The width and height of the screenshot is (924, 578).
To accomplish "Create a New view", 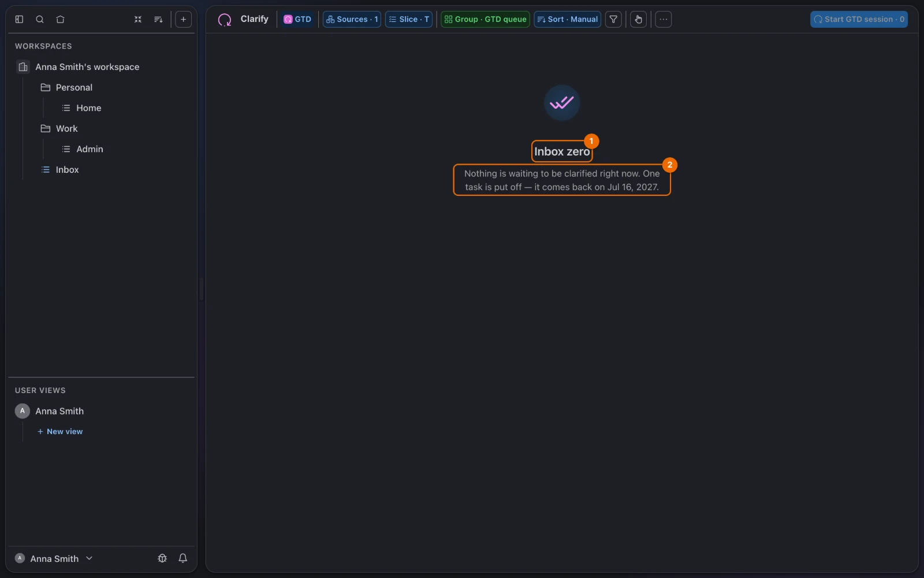I will [60, 432].
